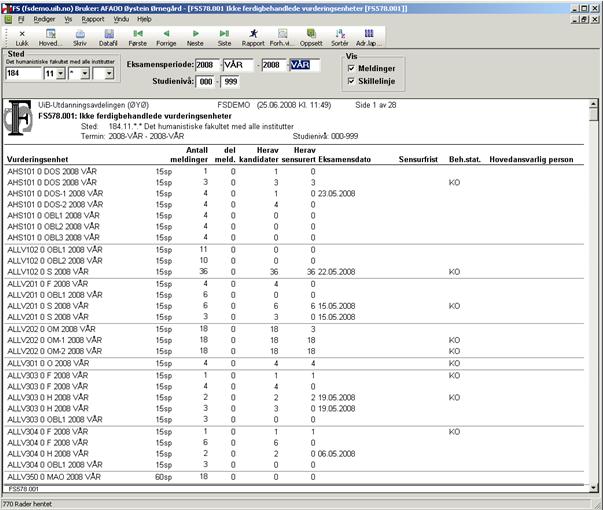Viewport: 603px width, 510px height.
Task: Click the second Eksamensperiode year field 2008
Action: pyautogui.click(x=273, y=65)
